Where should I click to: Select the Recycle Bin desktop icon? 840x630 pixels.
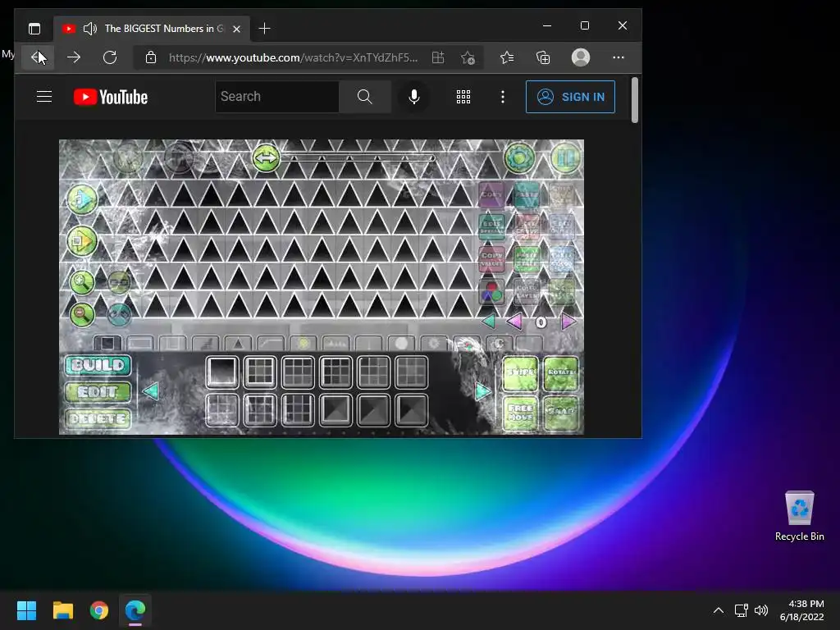pyautogui.click(x=799, y=516)
